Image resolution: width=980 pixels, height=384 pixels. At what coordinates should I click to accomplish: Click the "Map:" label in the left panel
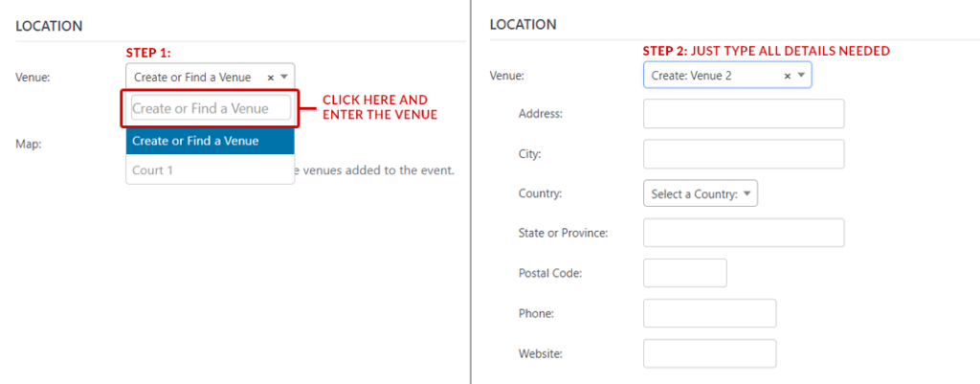click(x=30, y=144)
